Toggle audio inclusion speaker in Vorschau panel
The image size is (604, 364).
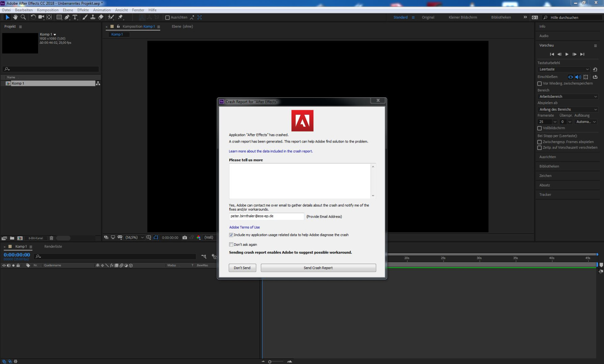coord(578,77)
